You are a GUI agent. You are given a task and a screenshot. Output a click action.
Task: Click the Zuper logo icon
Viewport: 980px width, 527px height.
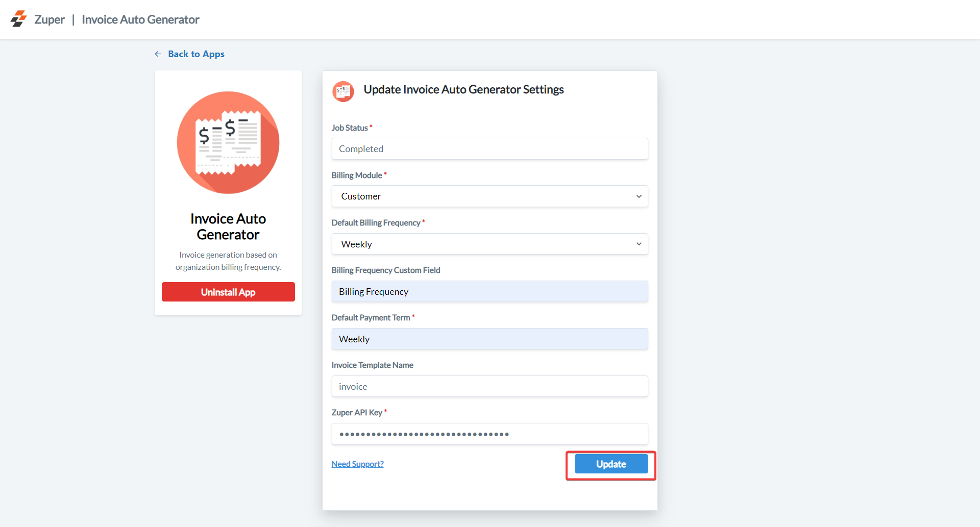point(18,19)
